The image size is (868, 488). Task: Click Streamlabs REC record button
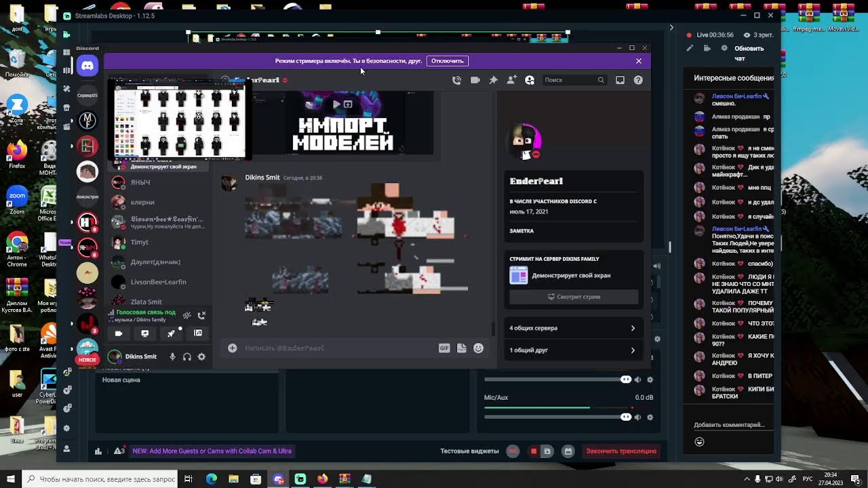pos(513,451)
